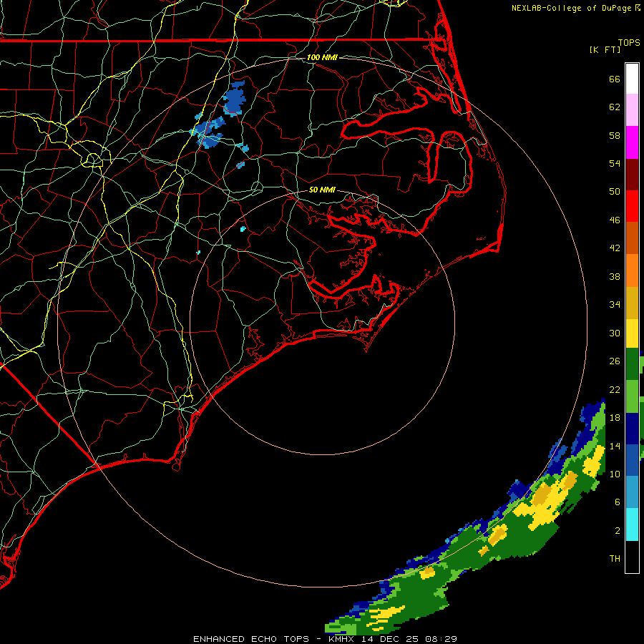The height and width of the screenshot is (644, 644).
Task: Click the orange 38 K FT legend swatch
Action: [x=632, y=270]
